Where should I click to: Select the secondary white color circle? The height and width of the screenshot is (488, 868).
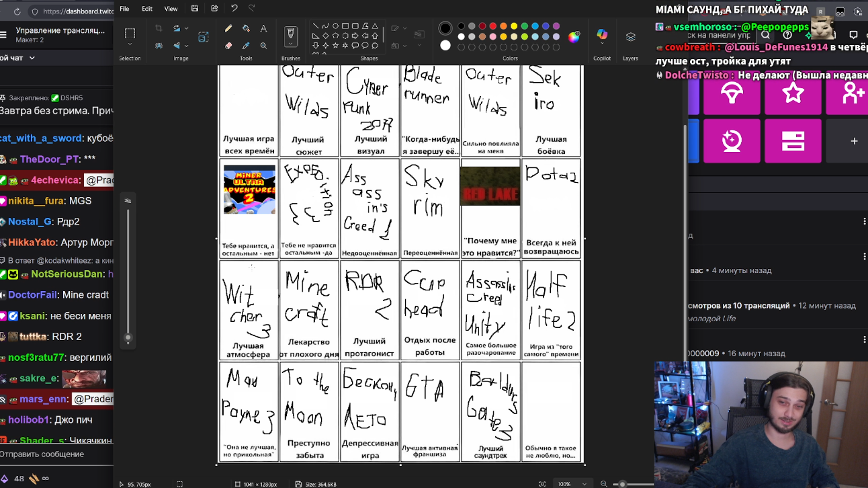coord(445,46)
